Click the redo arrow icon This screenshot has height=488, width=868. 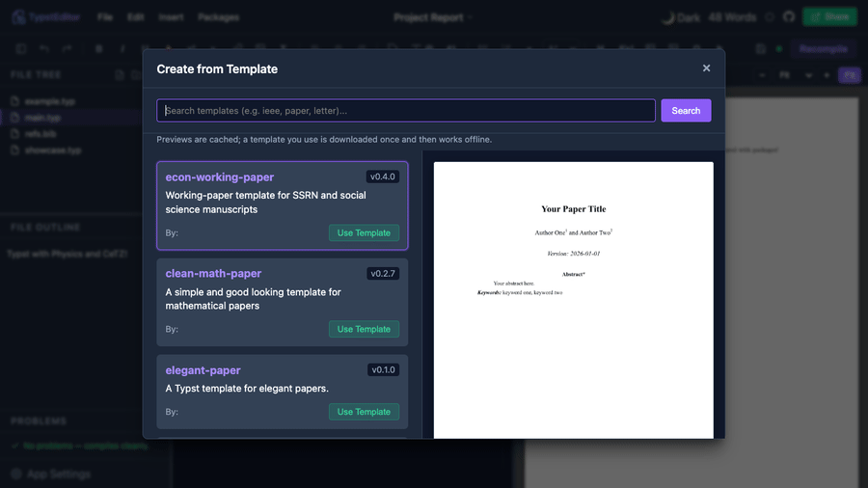coord(67,48)
